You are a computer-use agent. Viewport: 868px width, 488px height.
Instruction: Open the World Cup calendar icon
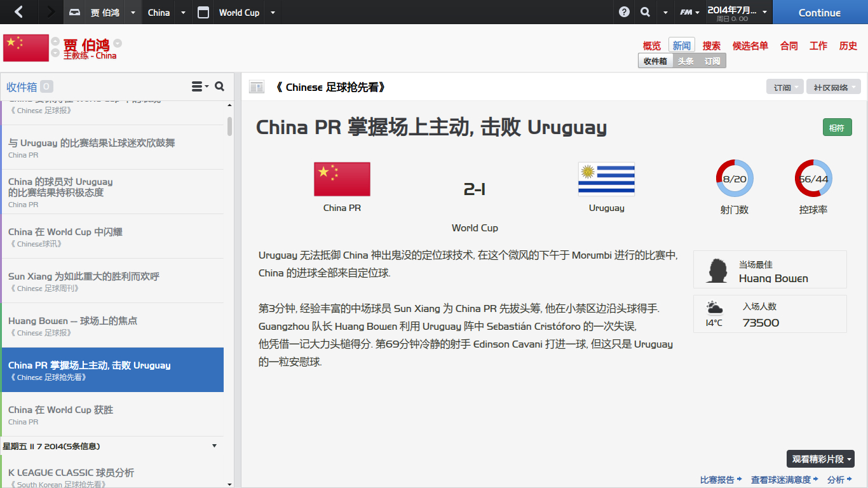203,13
